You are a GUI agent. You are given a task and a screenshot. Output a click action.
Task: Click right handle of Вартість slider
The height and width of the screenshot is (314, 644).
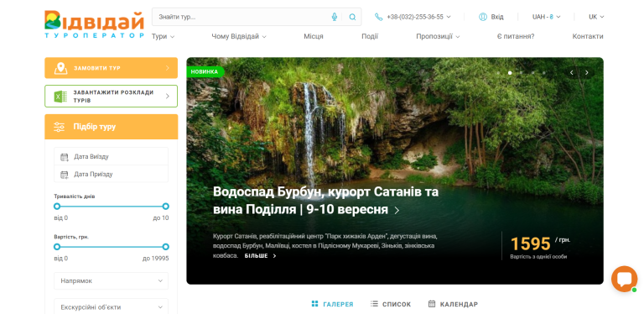coord(165,247)
